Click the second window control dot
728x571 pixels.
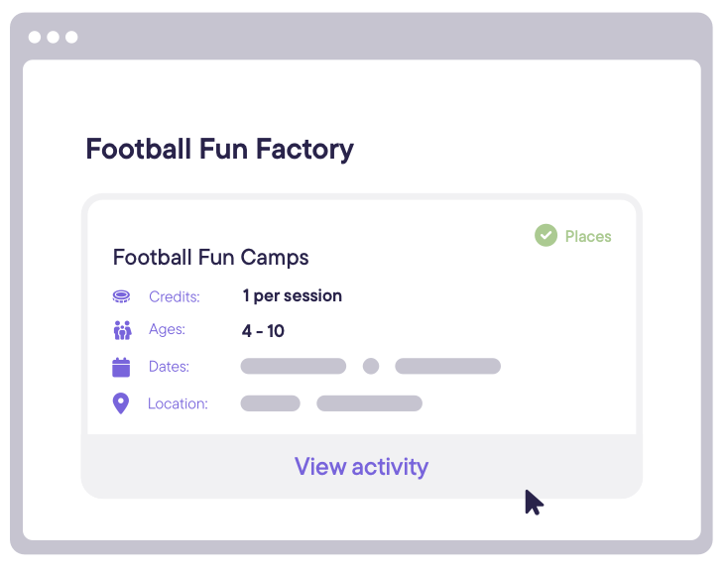[x=53, y=37]
